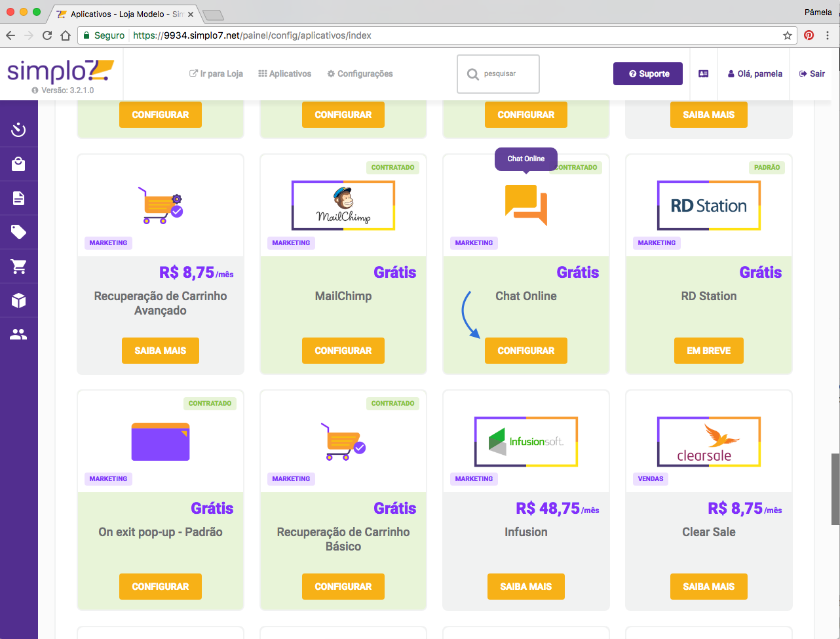Click the Contratado badge on On exit pop-up
The image size is (840, 639).
pyautogui.click(x=210, y=403)
